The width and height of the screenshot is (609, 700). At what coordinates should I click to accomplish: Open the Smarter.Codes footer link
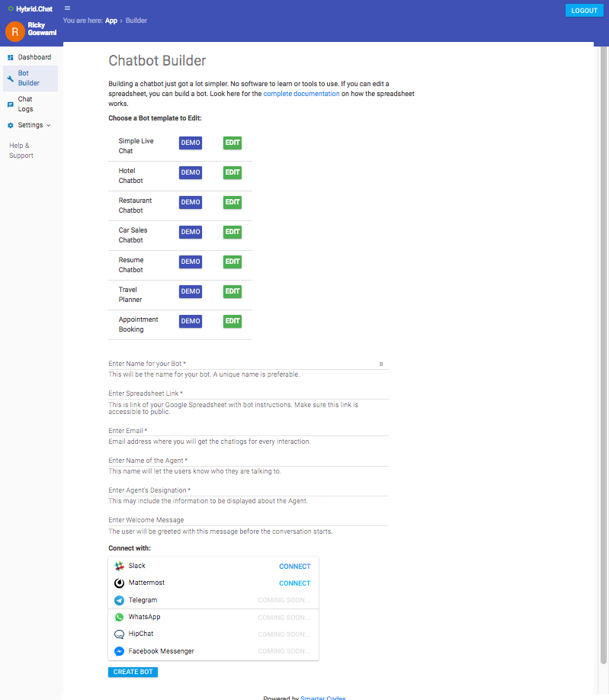pyautogui.click(x=322, y=698)
